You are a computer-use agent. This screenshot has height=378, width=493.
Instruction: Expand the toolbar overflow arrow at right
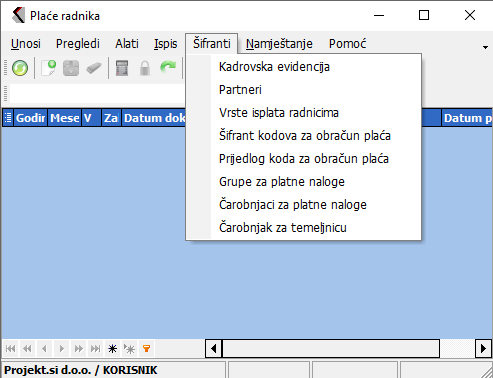coord(485,47)
